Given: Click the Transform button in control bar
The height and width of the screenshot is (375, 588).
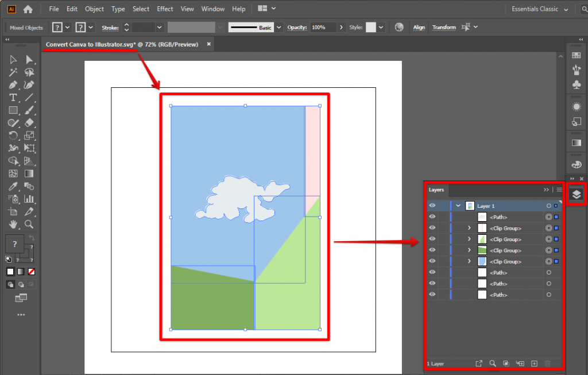Looking at the screenshot, I should (x=444, y=27).
